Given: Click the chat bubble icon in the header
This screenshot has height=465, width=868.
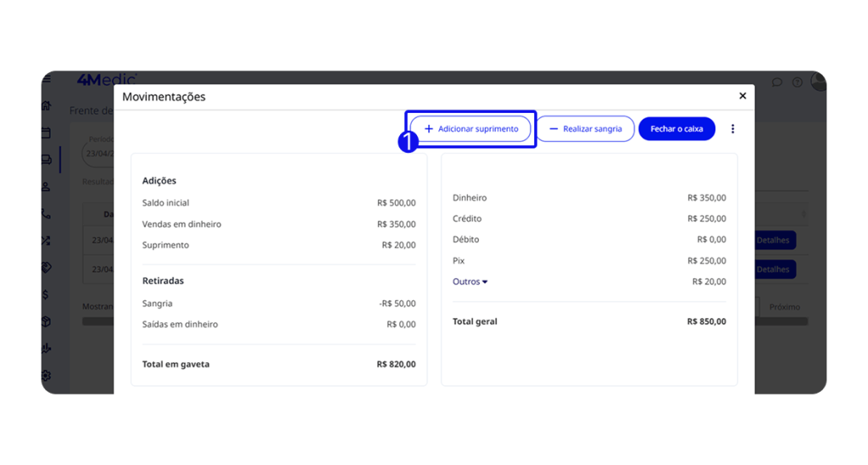Looking at the screenshot, I should point(776,82).
